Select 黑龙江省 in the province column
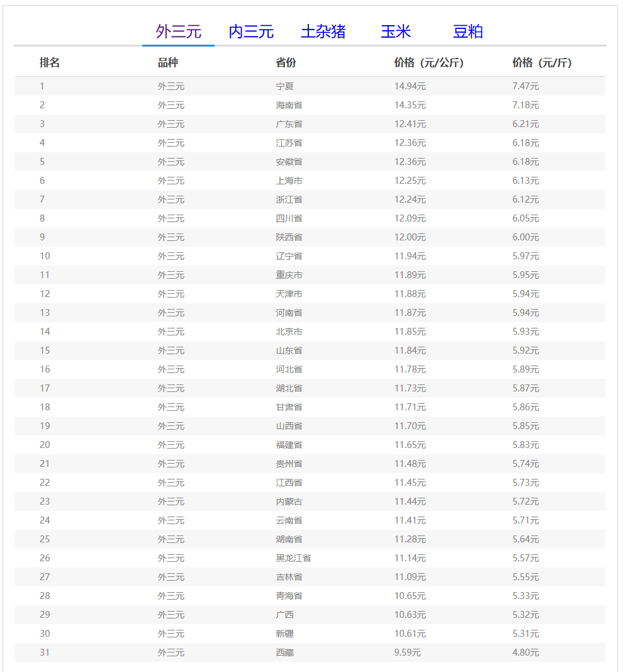623x672 pixels. pyautogui.click(x=293, y=558)
